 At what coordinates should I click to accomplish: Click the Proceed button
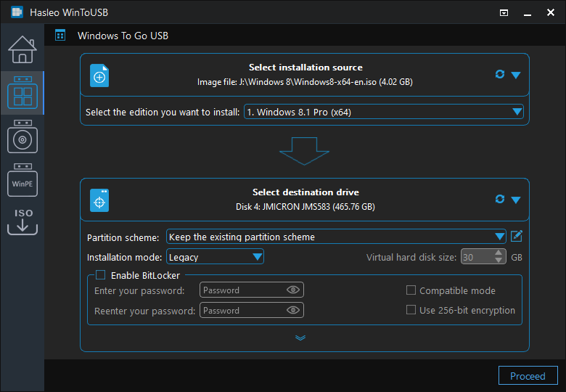coord(528,376)
